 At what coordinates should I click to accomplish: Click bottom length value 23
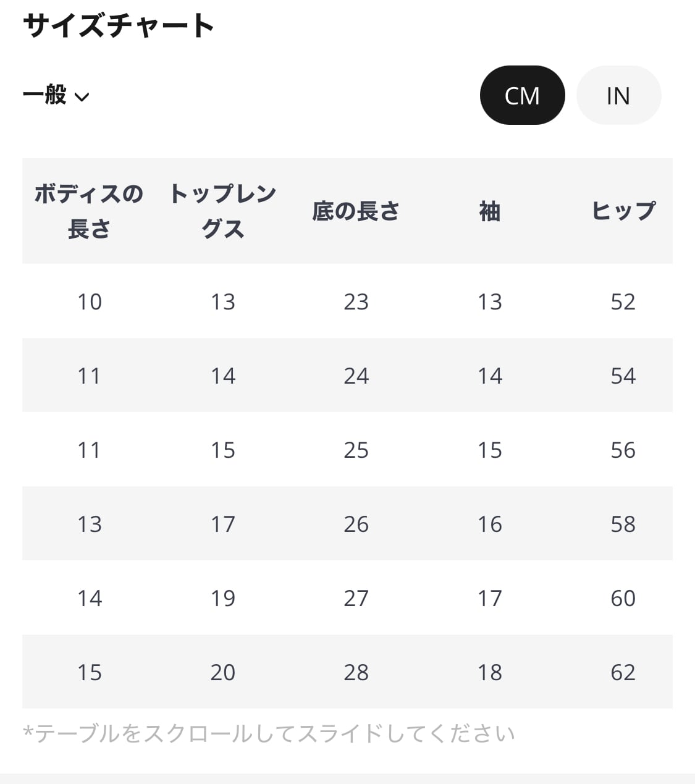(356, 301)
